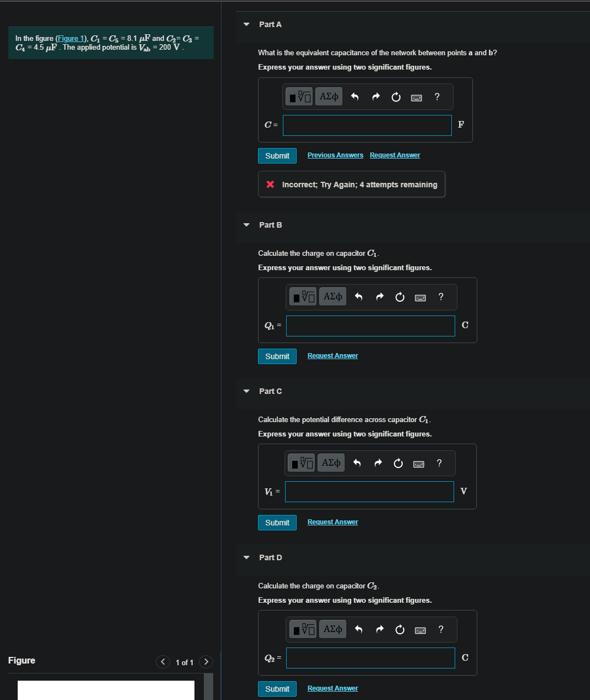Open help in Part B toolbar
Image resolution: width=590 pixels, height=700 pixels.
(441, 297)
